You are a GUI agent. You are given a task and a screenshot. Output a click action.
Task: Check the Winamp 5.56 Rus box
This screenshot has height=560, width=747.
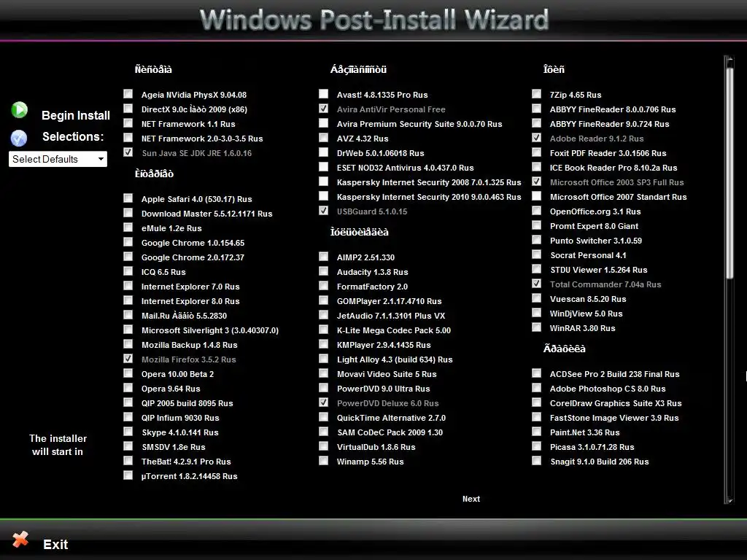click(323, 461)
